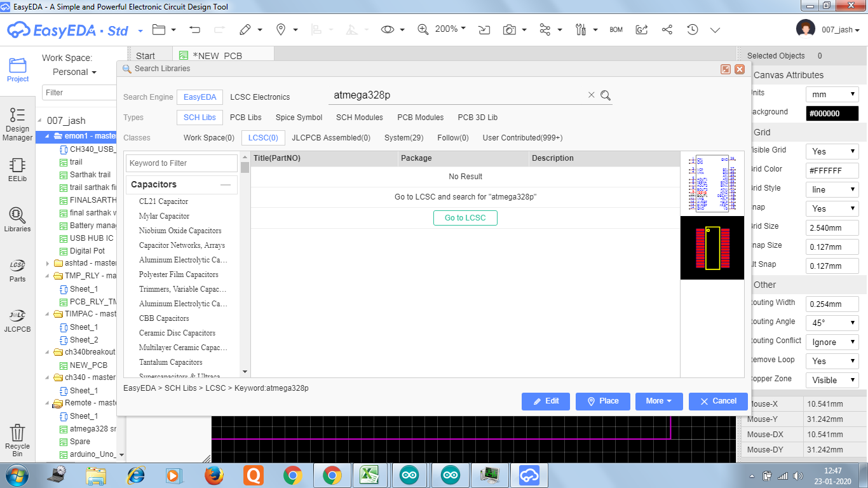Click the routing network toolbar icon
Image resolution: width=868 pixels, height=488 pixels.
(545, 30)
